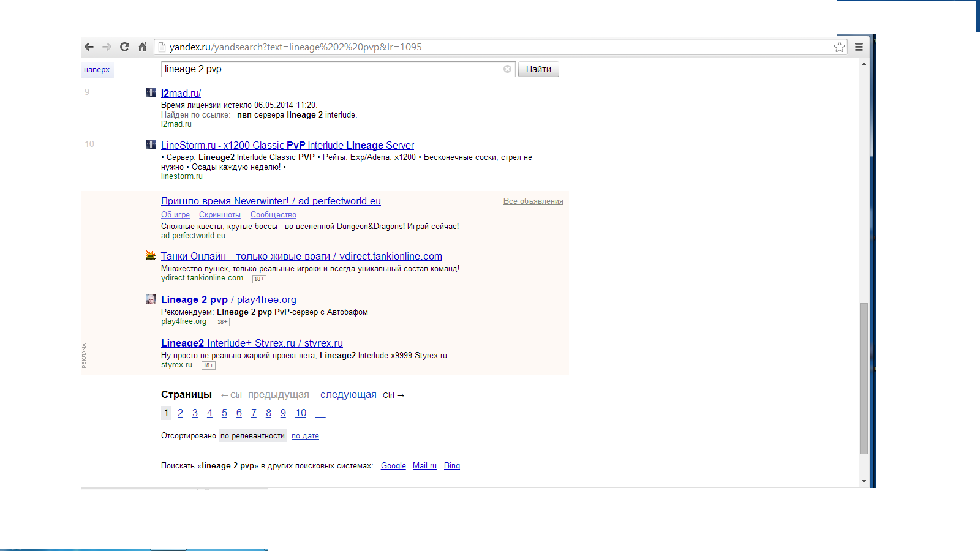
Task: Select the по релевантности sort option
Action: click(252, 436)
